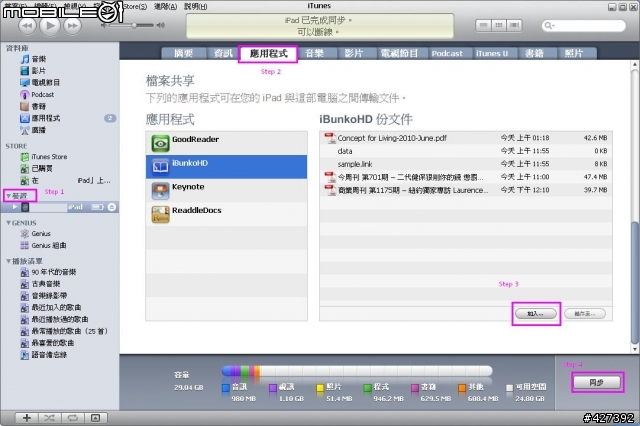Switch to list view
The height and width of the screenshot is (426, 640).
[483, 25]
